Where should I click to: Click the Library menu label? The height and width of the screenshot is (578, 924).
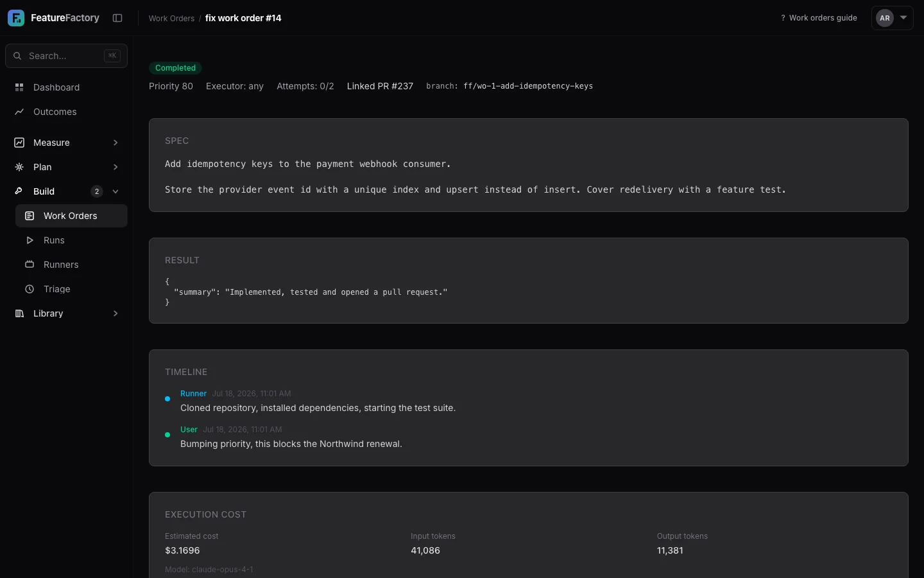[48, 313]
